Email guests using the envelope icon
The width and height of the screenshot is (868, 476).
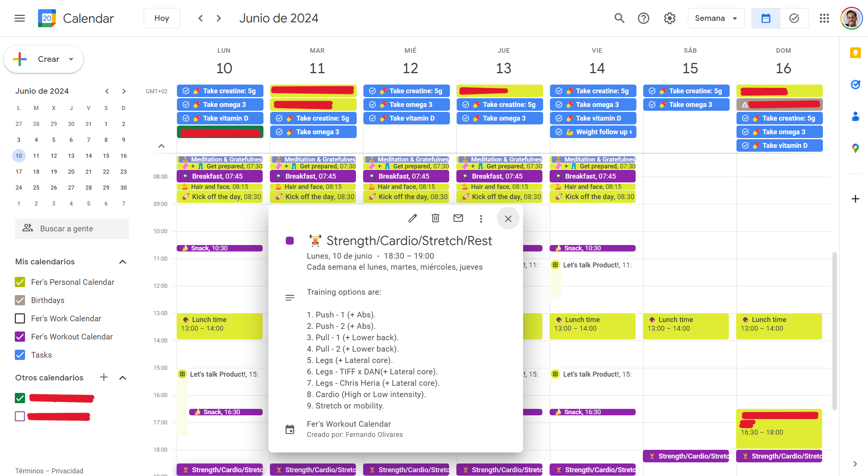pyautogui.click(x=458, y=218)
